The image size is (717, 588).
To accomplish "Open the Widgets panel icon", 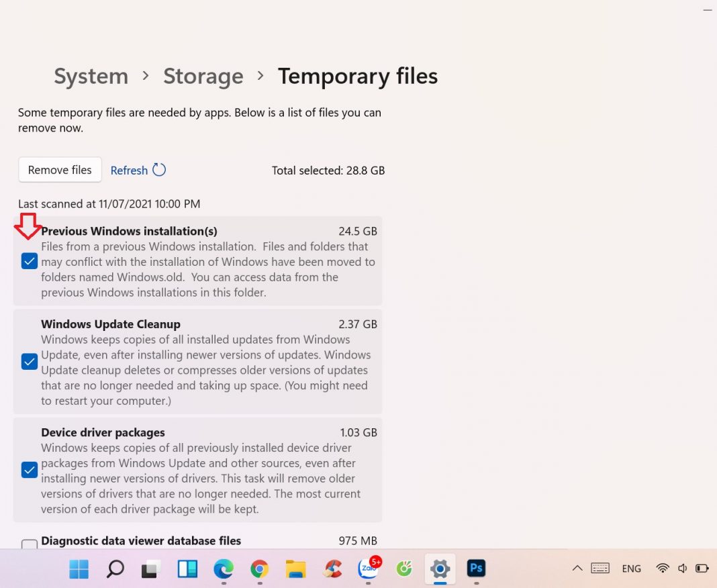I will pos(187,569).
